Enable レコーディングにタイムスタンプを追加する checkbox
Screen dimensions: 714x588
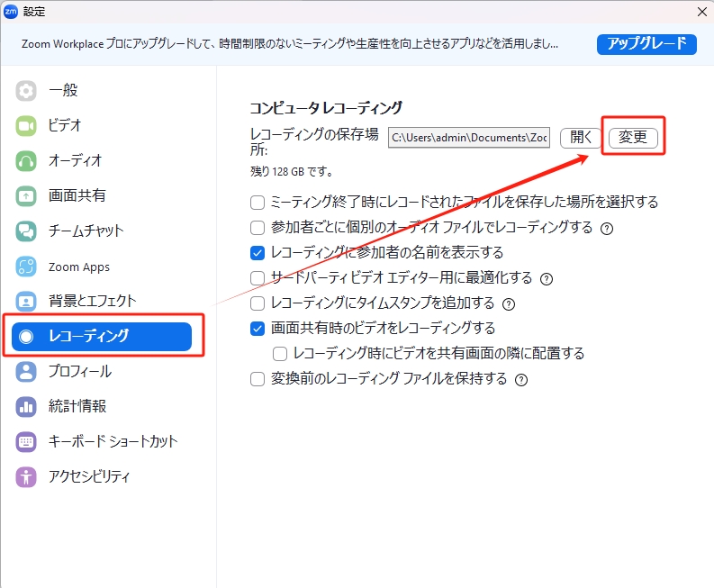point(258,303)
